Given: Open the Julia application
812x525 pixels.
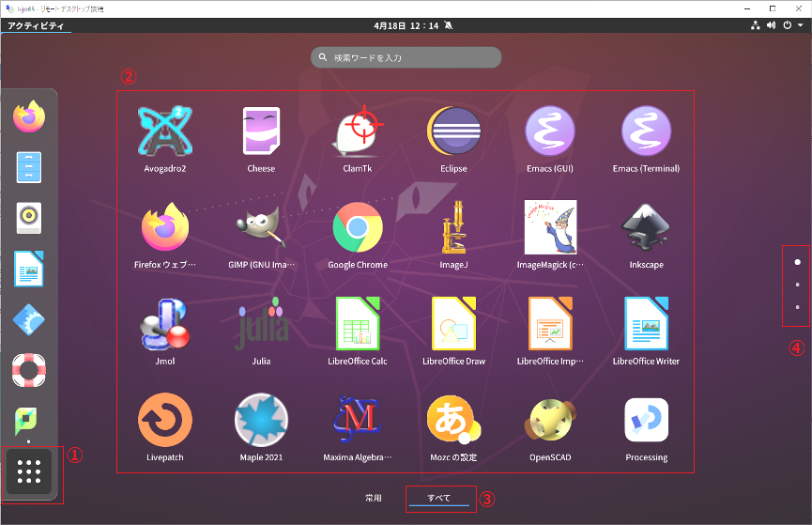Looking at the screenshot, I should pos(261,323).
